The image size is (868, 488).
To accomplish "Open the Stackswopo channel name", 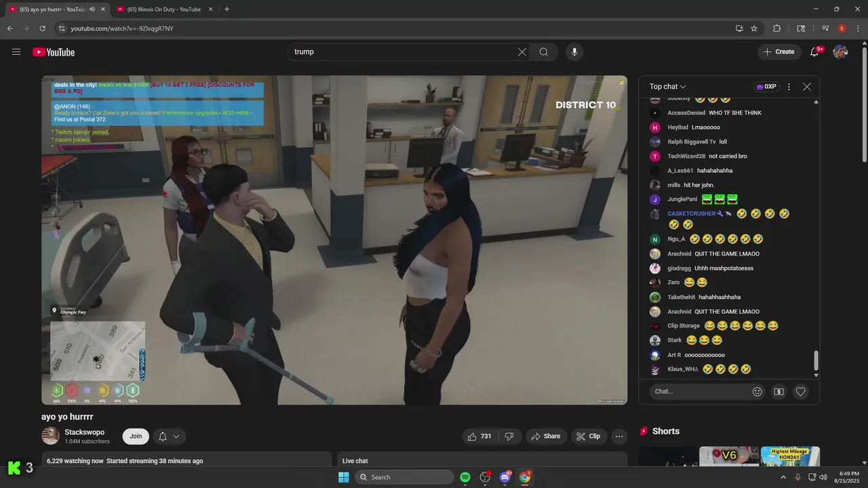I will click(x=85, y=432).
